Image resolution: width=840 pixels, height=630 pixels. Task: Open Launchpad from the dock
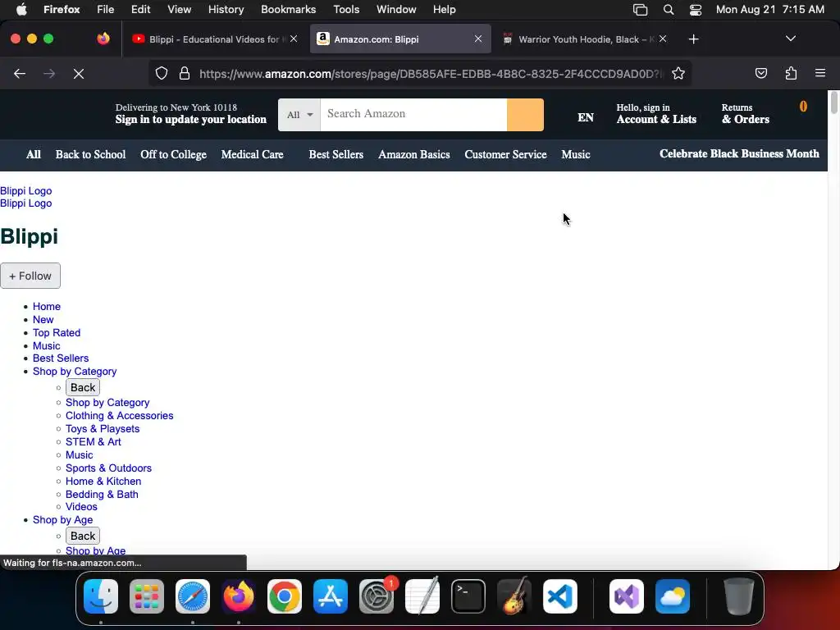point(147,596)
